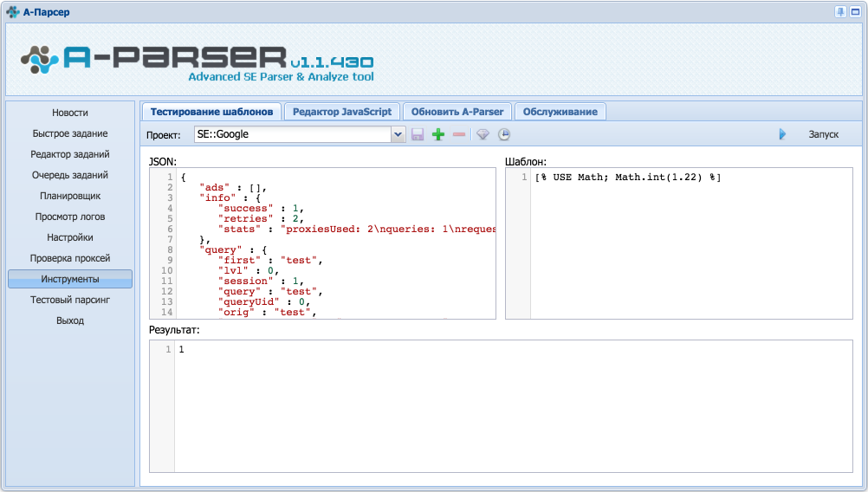Click the "retries" line in JSON
Viewport: 868px width, 492px height.
click(261, 219)
